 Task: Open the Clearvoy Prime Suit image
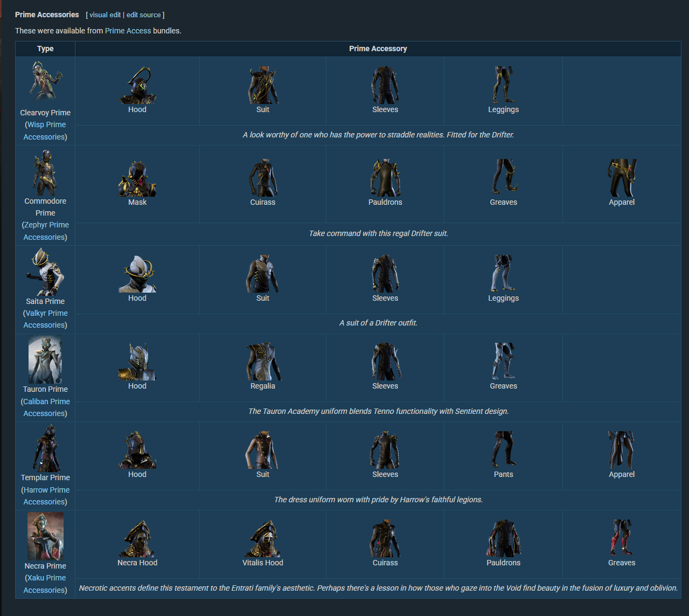[263, 85]
